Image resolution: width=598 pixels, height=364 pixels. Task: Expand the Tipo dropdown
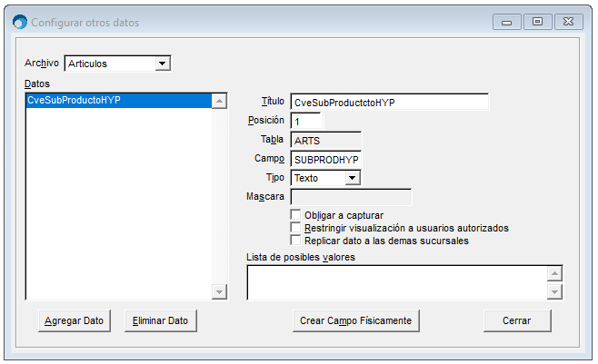[x=353, y=179]
